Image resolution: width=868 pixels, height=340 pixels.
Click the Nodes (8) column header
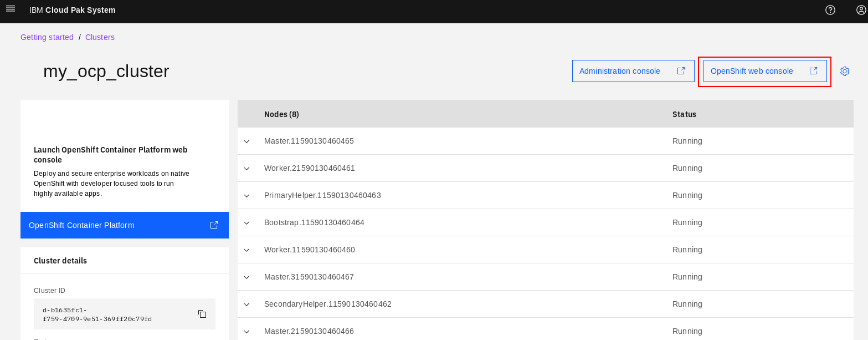(x=281, y=114)
